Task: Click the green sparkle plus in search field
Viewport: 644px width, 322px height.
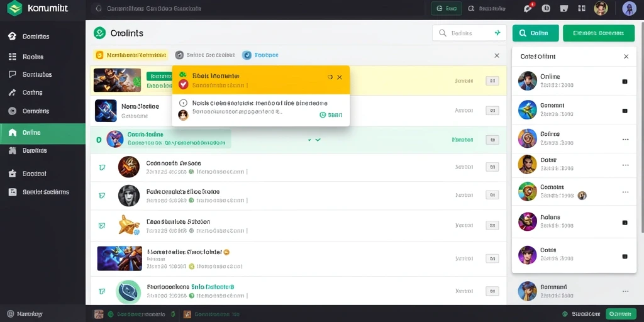Action: click(x=497, y=33)
